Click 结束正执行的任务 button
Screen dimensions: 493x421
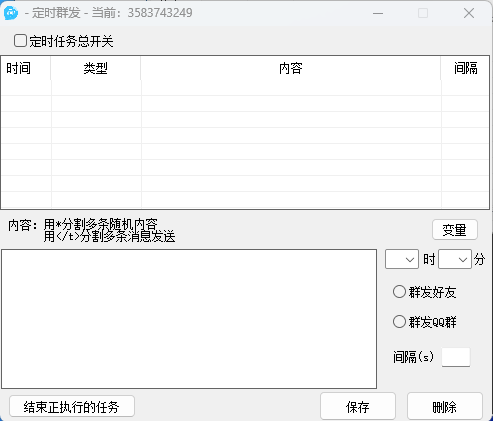pyautogui.click(x=72, y=406)
